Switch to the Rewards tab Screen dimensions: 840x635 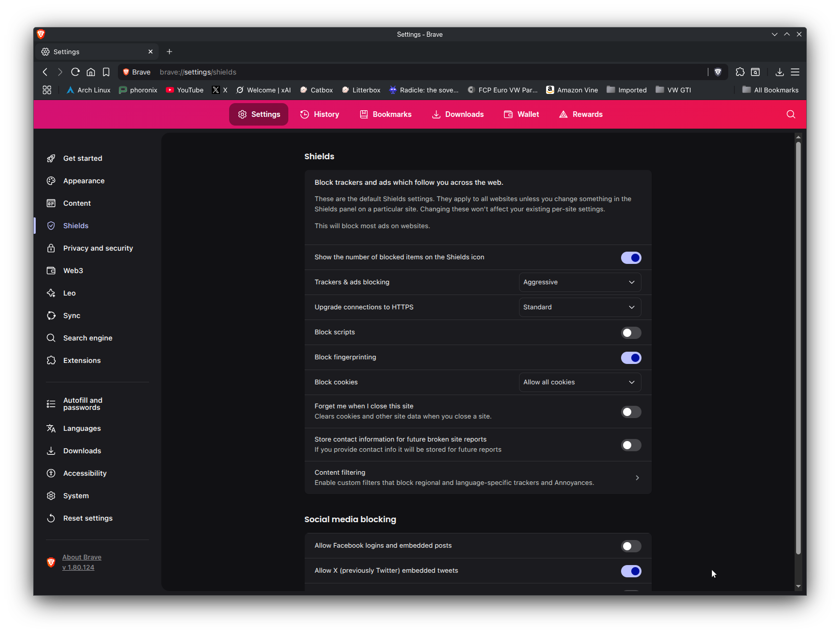point(581,114)
